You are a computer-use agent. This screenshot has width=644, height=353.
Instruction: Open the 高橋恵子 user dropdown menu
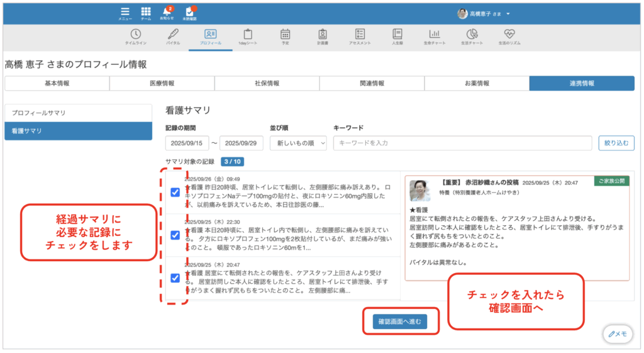click(x=484, y=13)
